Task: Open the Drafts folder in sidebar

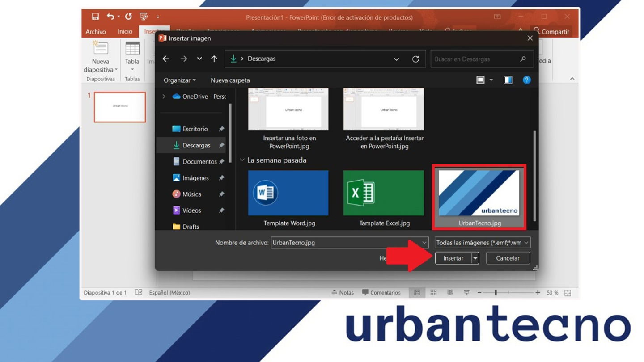Action: pyautogui.click(x=186, y=227)
